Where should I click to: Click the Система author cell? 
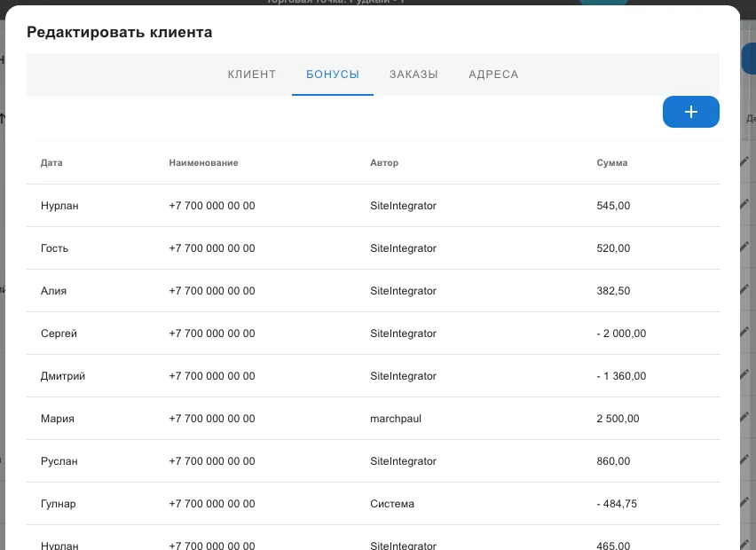(x=392, y=504)
